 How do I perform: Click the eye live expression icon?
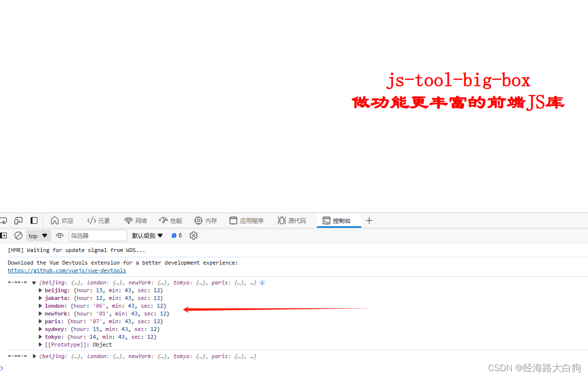pos(60,236)
